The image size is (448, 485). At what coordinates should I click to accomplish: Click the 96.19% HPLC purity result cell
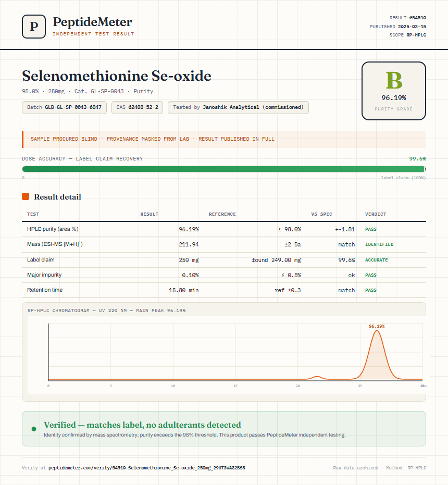tap(189, 229)
